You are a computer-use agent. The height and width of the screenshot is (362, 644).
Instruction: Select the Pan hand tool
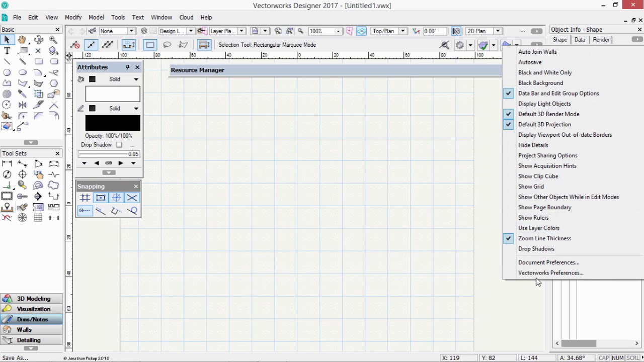click(23, 40)
